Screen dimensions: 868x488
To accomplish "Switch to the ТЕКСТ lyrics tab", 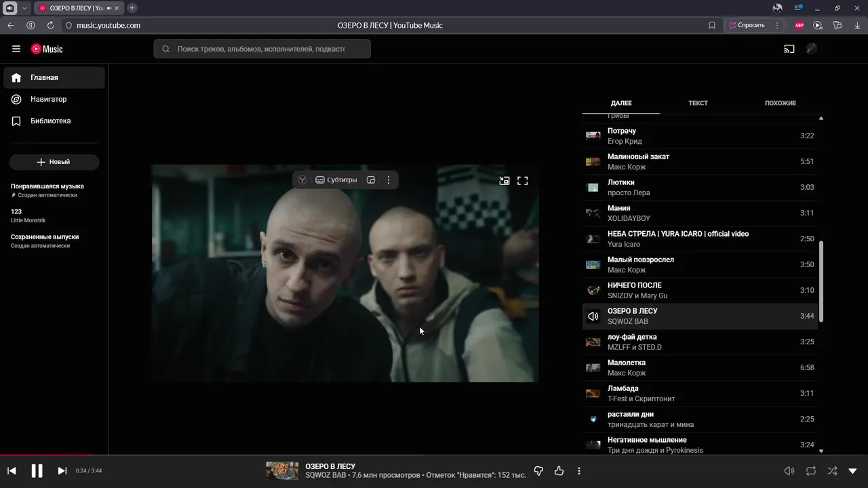I will pos(698,103).
